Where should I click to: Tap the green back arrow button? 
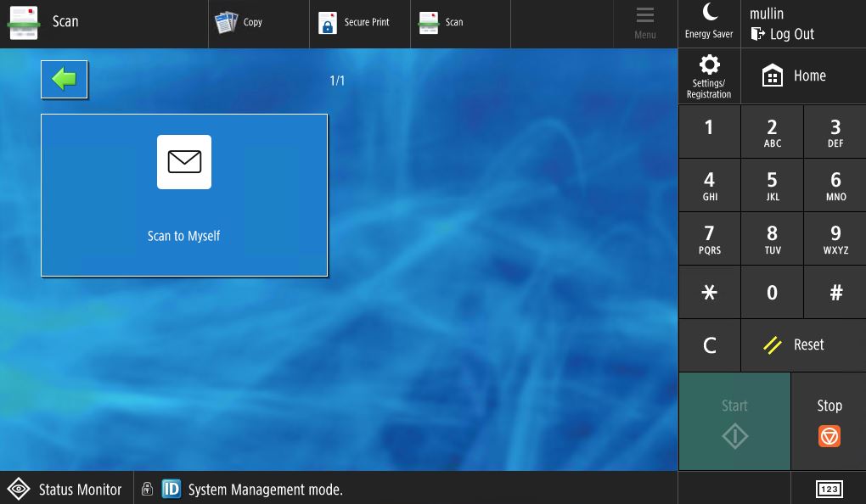64,80
